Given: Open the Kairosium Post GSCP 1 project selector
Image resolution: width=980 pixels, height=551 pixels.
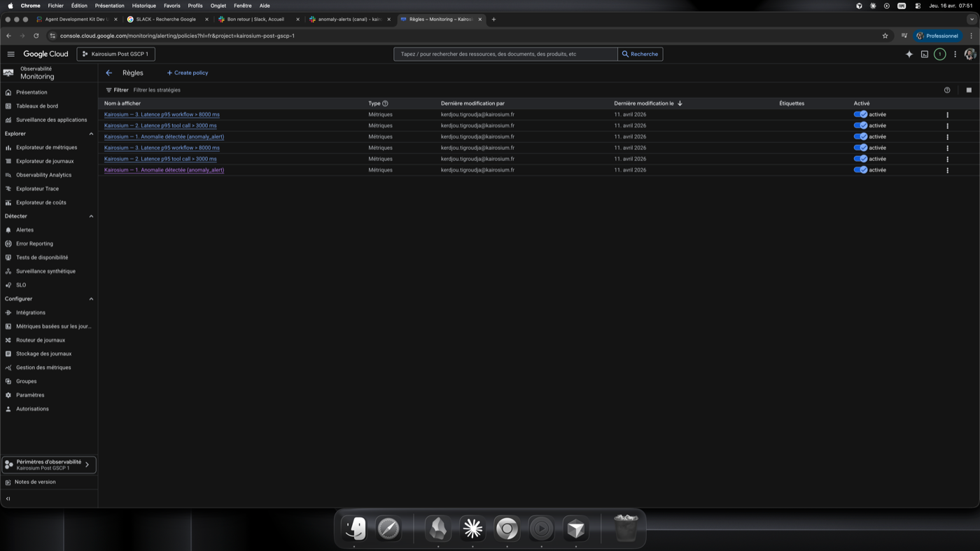Looking at the screenshot, I should (116, 54).
